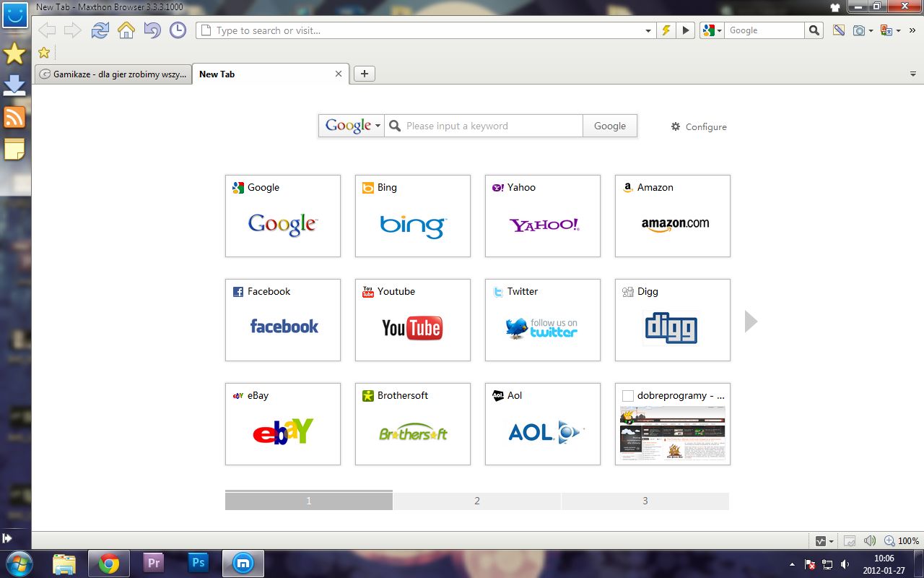Screen dimensions: 924x578
Task: Open the Amazon quick access tile
Action: coord(673,216)
